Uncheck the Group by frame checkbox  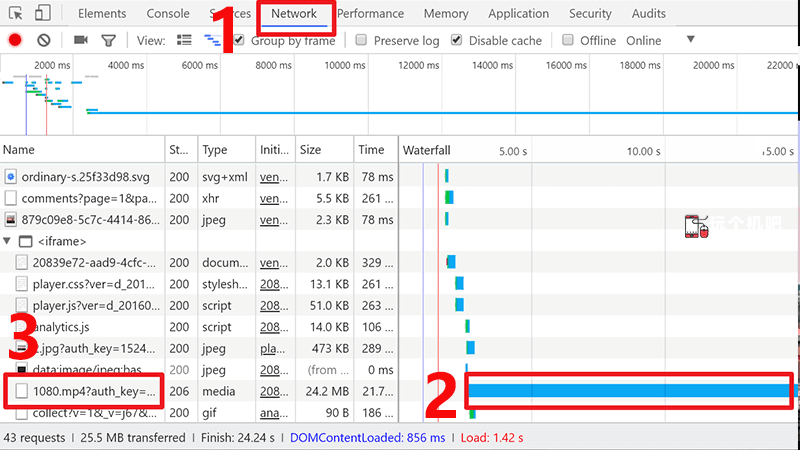(239, 40)
